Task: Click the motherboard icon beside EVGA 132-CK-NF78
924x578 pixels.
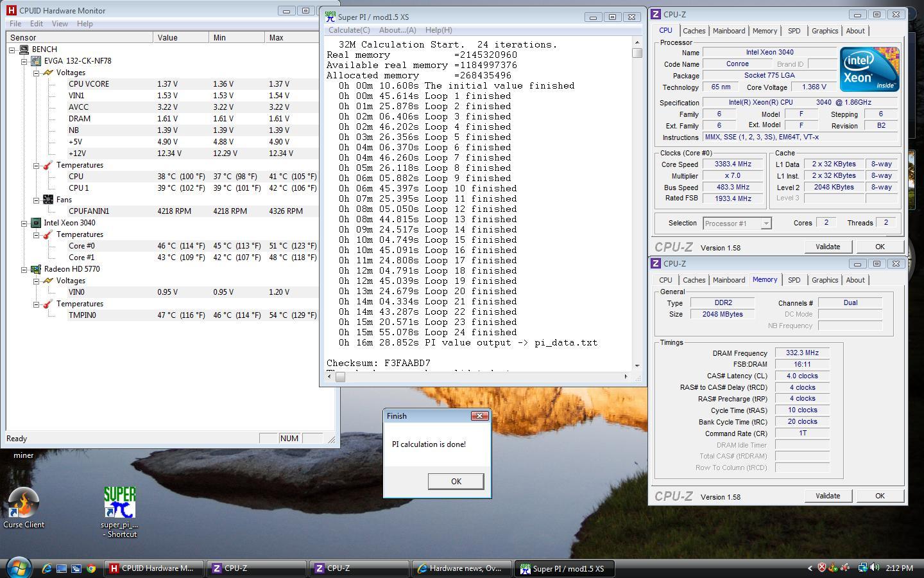Action: (36, 61)
